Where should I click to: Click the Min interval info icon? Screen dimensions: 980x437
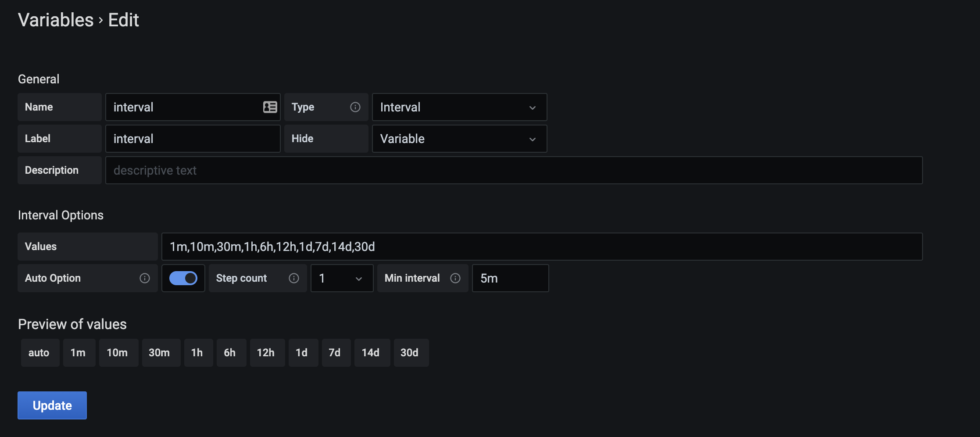pyautogui.click(x=455, y=278)
